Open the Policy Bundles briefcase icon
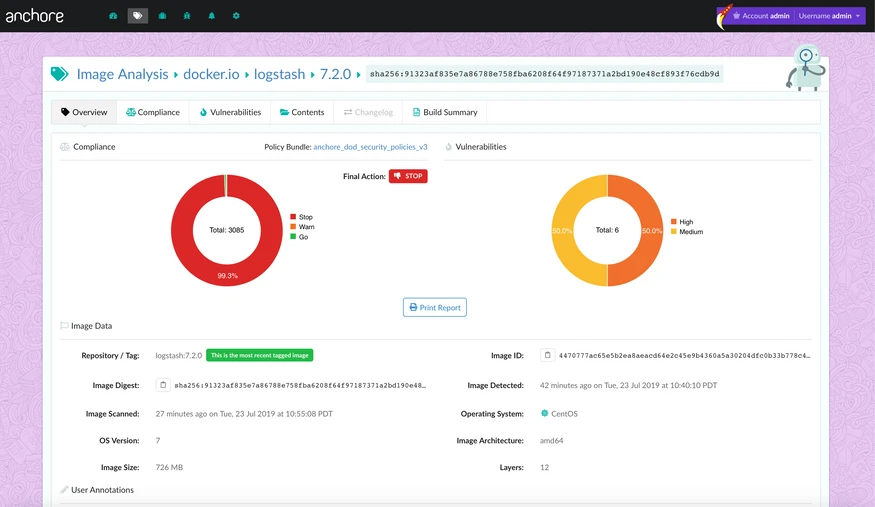The image size is (875, 507). coord(162,16)
